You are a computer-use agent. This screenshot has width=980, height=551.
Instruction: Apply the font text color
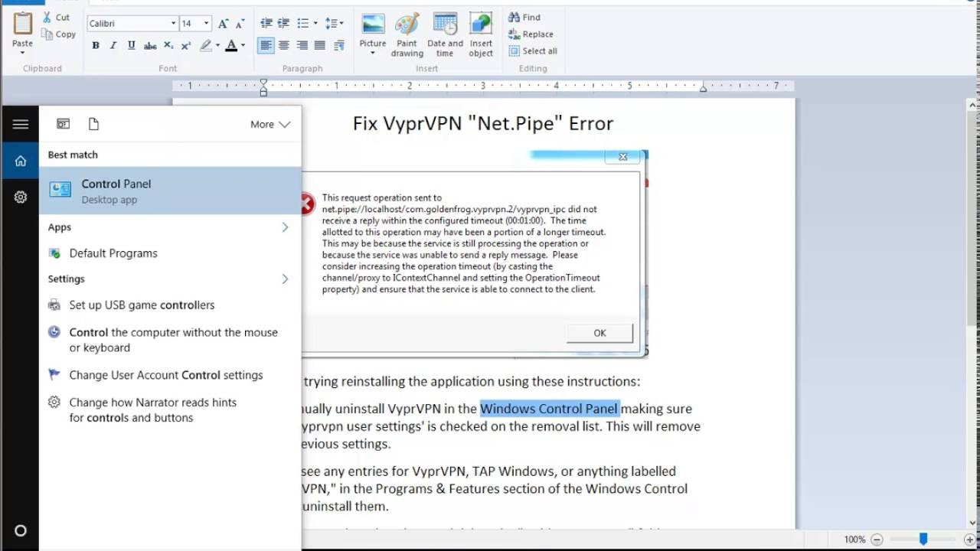tap(231, 46)
